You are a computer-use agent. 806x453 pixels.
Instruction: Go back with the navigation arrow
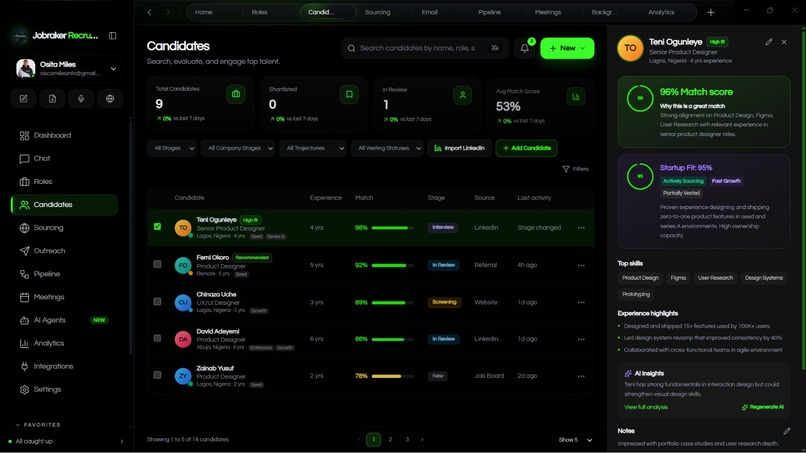150,12
